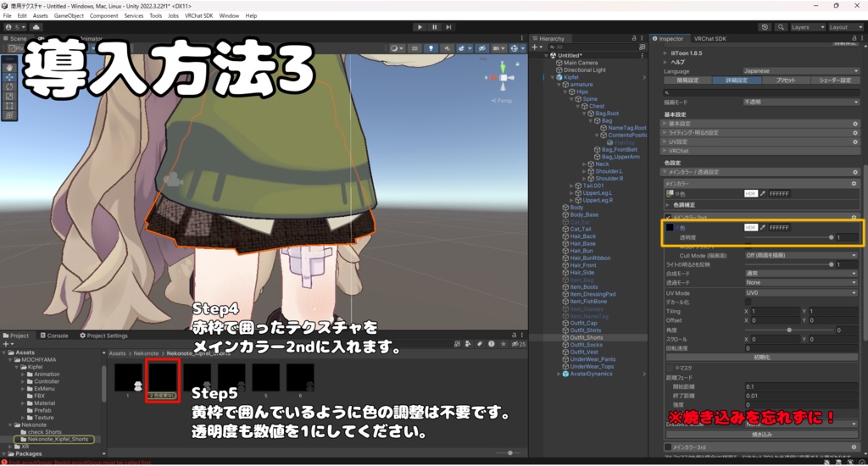Viewport: 868px width, 466px height.
Task: Collapse the Kipfel object in Hierarchy
Action: (553, 77)
